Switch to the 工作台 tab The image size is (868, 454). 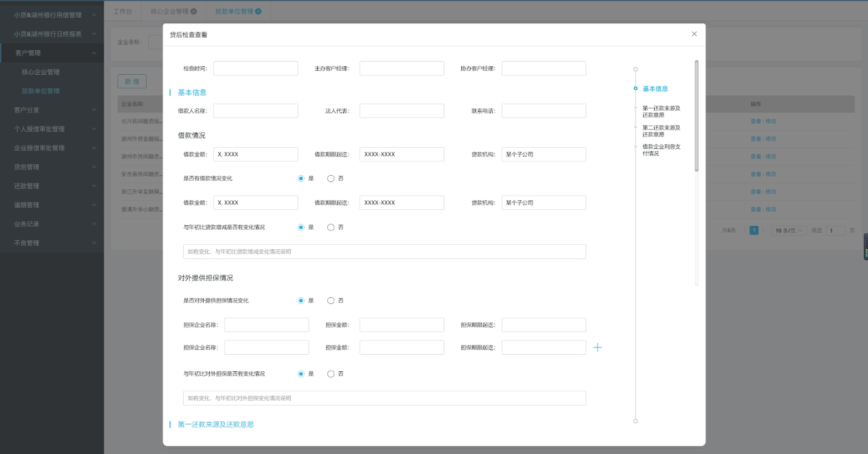click(123, 11)
